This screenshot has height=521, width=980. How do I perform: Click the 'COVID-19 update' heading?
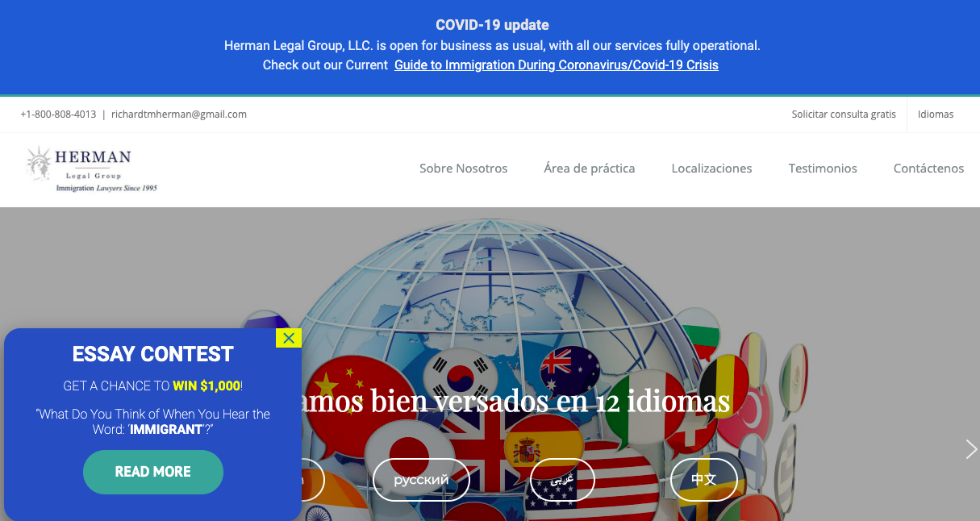coord(492,26)
